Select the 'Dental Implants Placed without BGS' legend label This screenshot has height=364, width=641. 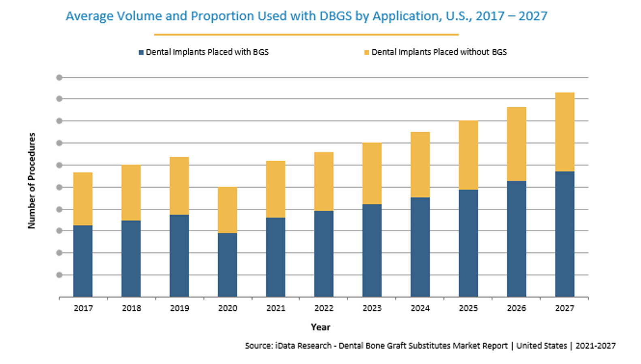(x=439, y=52)
